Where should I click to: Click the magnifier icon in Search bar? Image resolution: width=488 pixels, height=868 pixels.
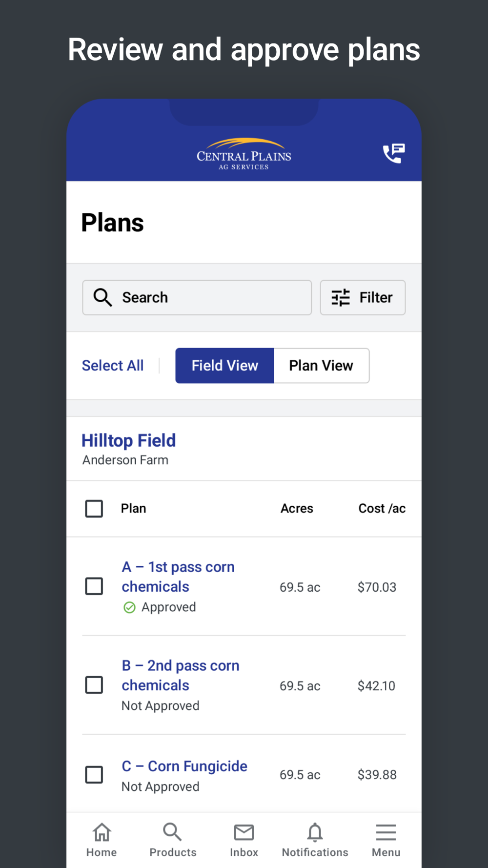coord(102,297)
